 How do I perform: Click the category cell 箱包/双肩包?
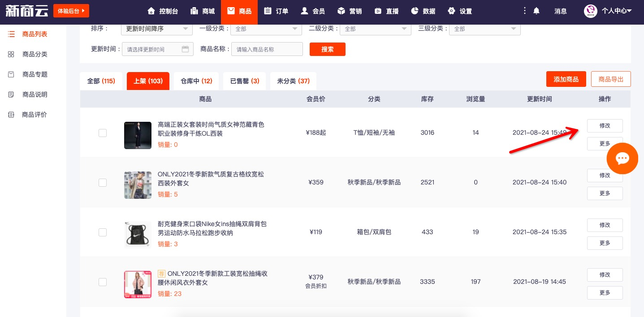tap(374, 232)
